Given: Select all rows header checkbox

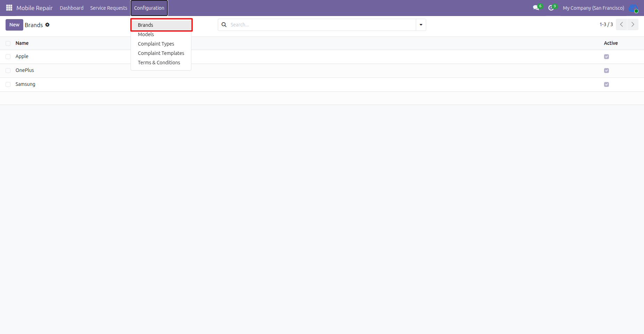Looking at the screenshot, I should coord(8,43).
